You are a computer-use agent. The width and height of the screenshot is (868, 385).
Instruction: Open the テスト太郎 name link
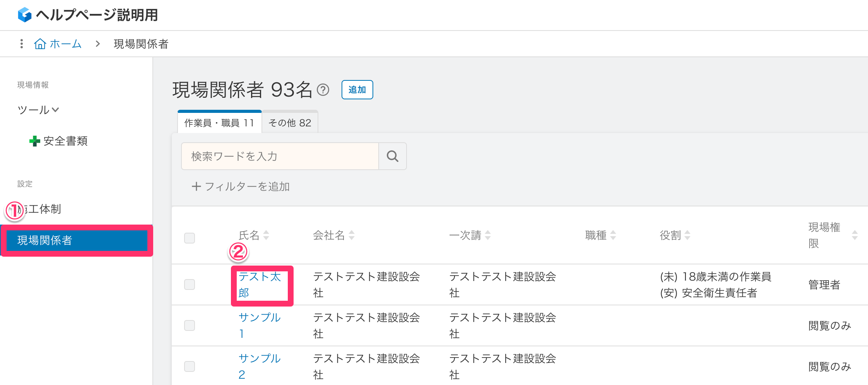pyautogui.click(x=260, y=285)
